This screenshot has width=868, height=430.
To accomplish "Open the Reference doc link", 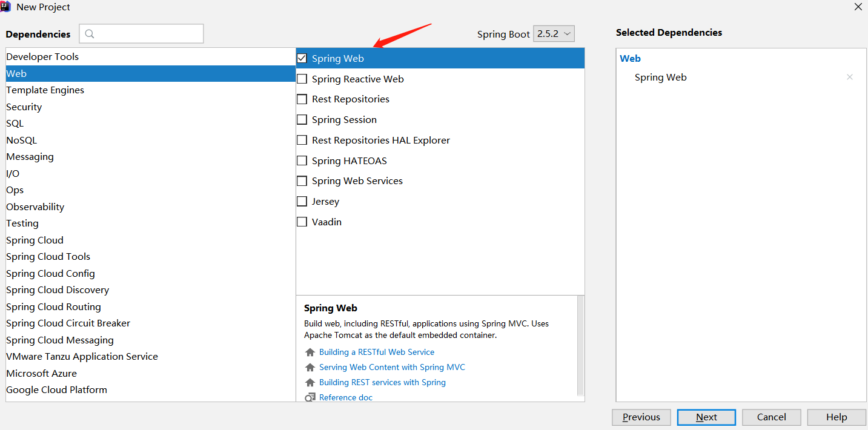I will pyautogui.click(x=346, y=397).
